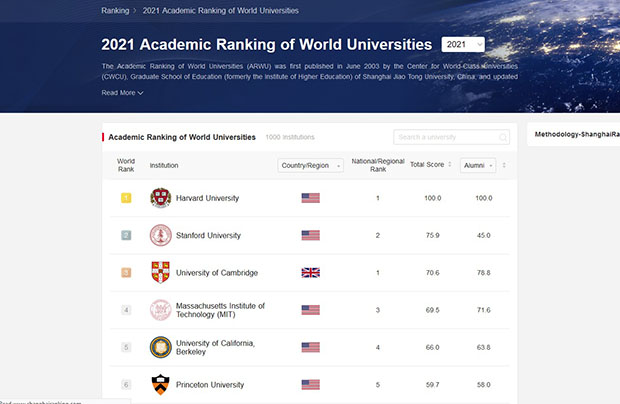
Task: Click the US flag in Berkeley row
Action: click(310, 347)
